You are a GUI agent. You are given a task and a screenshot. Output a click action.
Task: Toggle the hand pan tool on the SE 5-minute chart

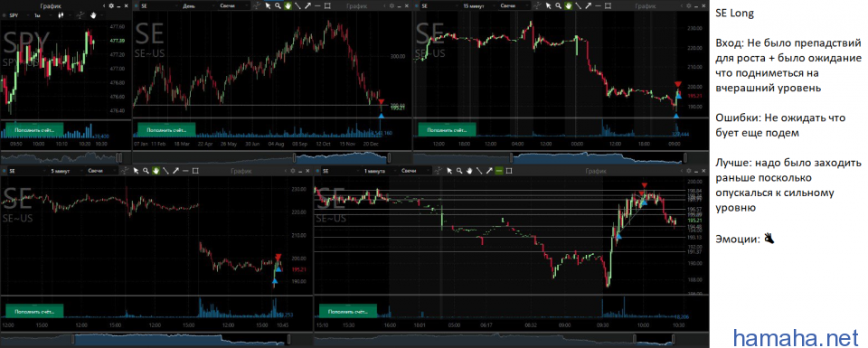[156, 171]
